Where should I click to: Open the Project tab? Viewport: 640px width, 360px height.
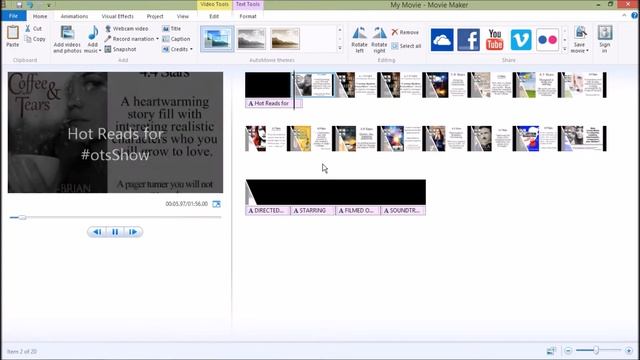[x=155, y=16]
